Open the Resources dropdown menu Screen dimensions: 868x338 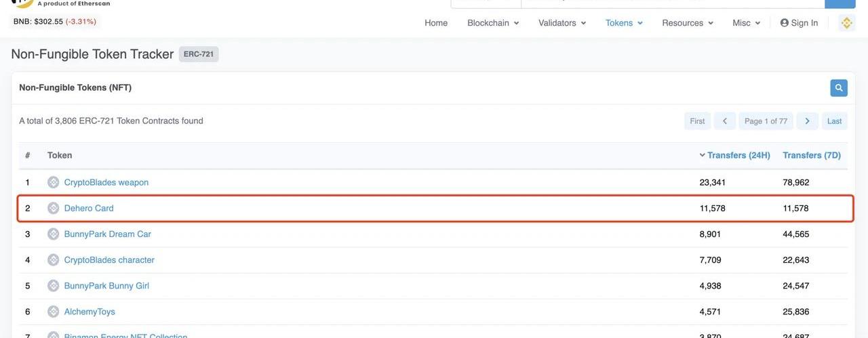pyautogui.click(x=688, y=23)
